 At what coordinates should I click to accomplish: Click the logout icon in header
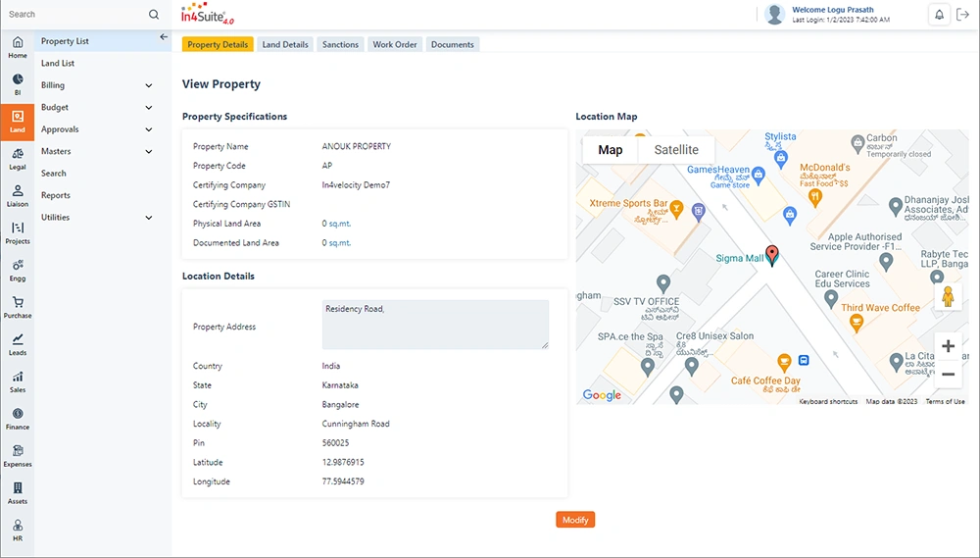963,15
